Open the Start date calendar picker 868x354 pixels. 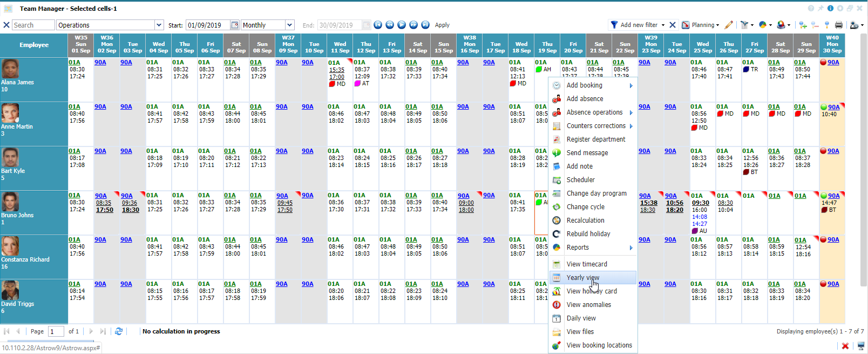coord(235,25)
